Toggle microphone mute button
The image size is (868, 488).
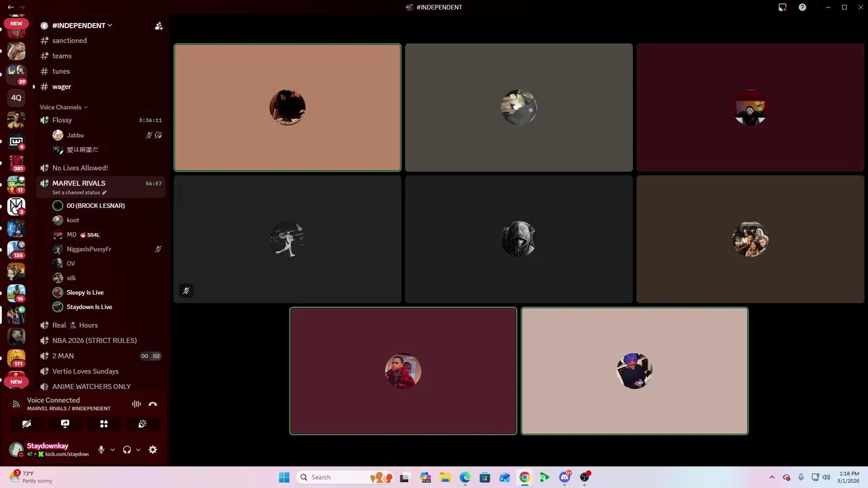pyautogui.click(x=101, y=449)
